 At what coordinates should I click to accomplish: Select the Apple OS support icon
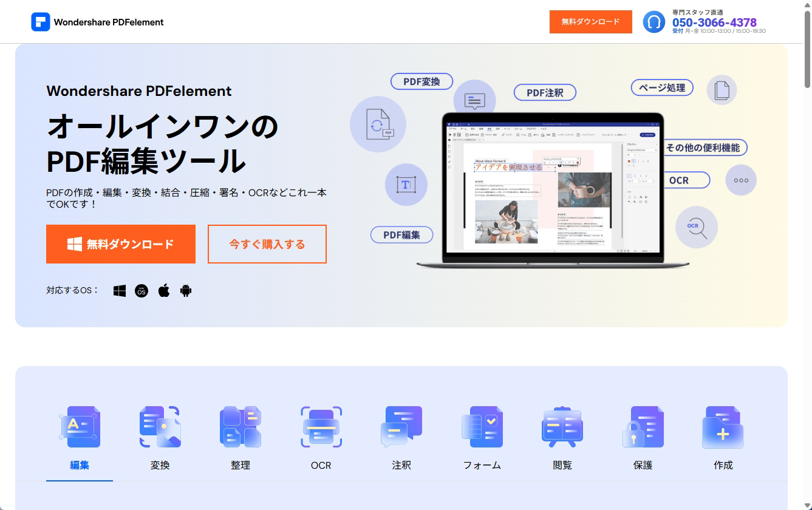[163, 291]
